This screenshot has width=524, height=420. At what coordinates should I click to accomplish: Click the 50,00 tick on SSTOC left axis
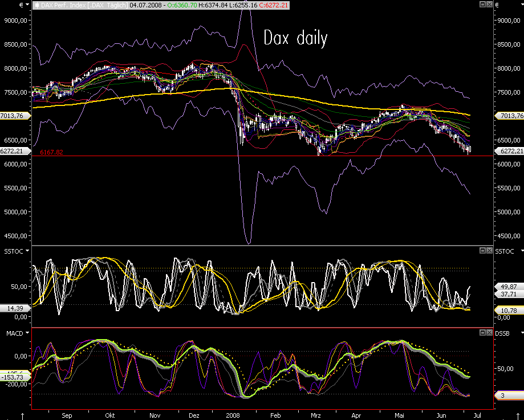(x=19, y=287)
